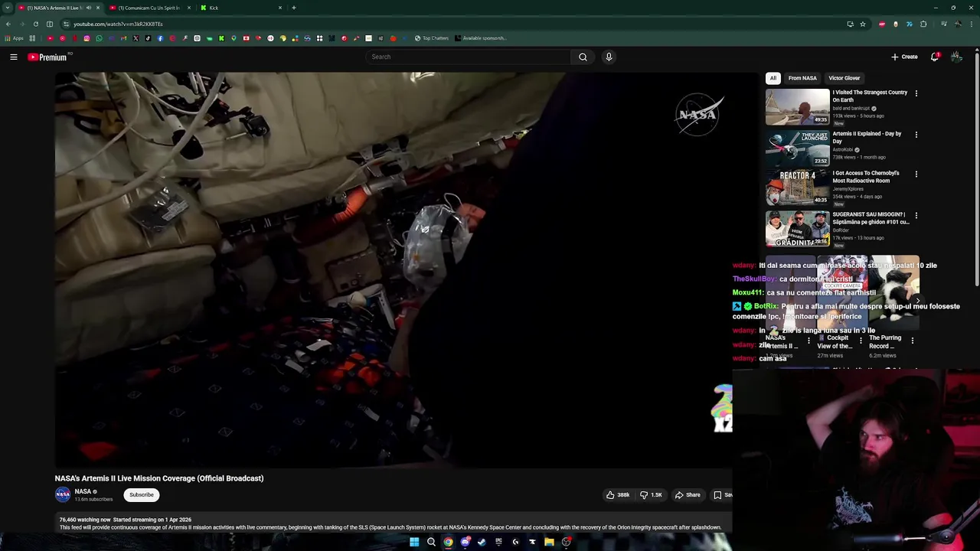Viewport: 980px width, 551px height.
Task: Click the video title text
Action: point(159,478)
